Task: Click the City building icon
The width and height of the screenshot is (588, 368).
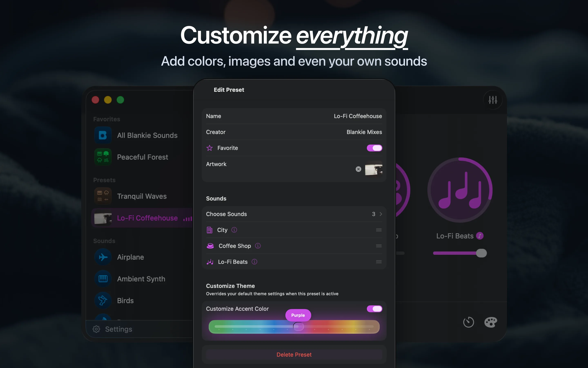Action: tap(209, 230)
